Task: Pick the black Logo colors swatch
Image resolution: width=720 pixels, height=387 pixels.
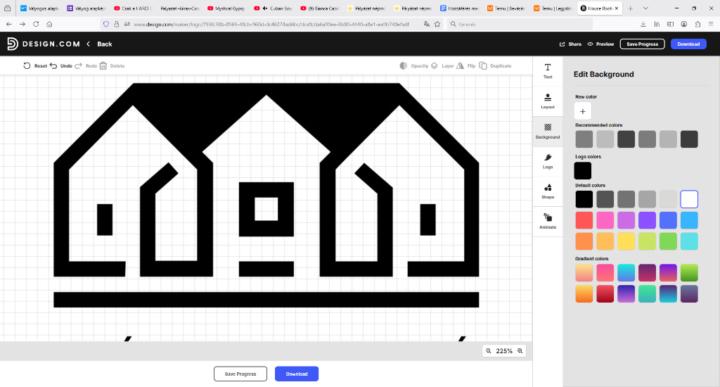Action: point(583,171)
